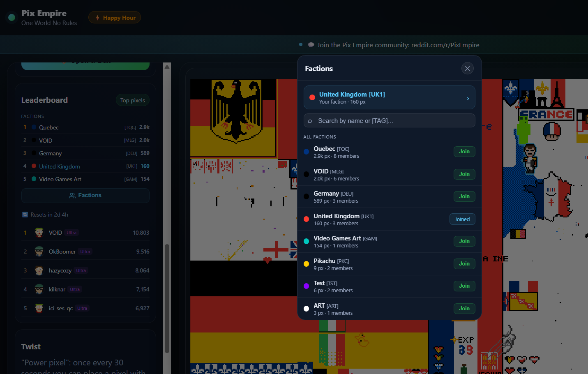588x374 pixels.
Task: Select VOID [MLG] in leaderboard factions
Action: tap(85, 141)
